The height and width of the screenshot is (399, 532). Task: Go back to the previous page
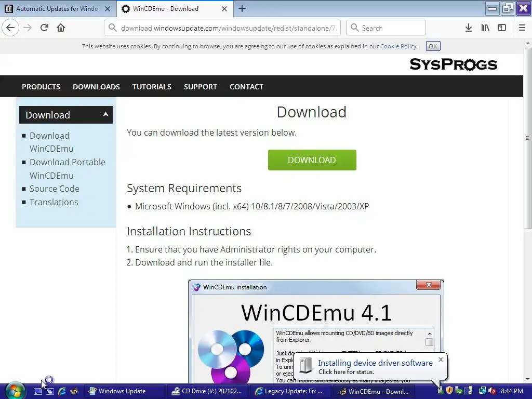[10, 28]
